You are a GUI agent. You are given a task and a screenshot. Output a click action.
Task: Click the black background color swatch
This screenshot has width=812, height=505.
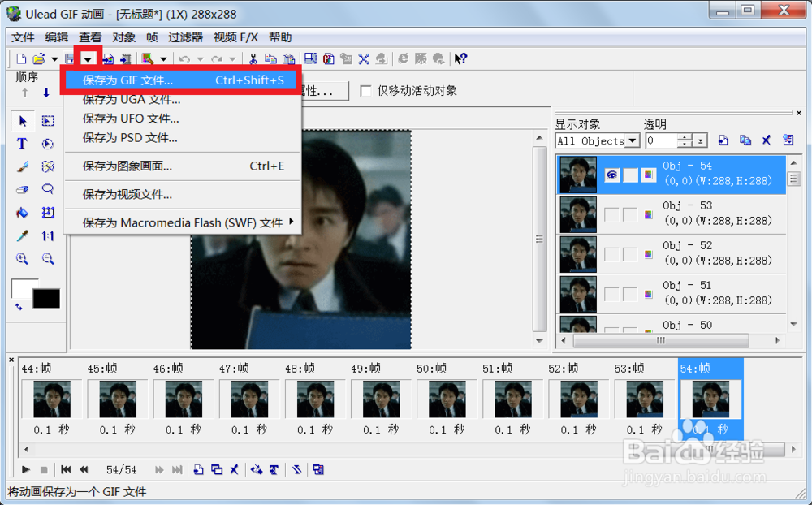pos(46,299)
